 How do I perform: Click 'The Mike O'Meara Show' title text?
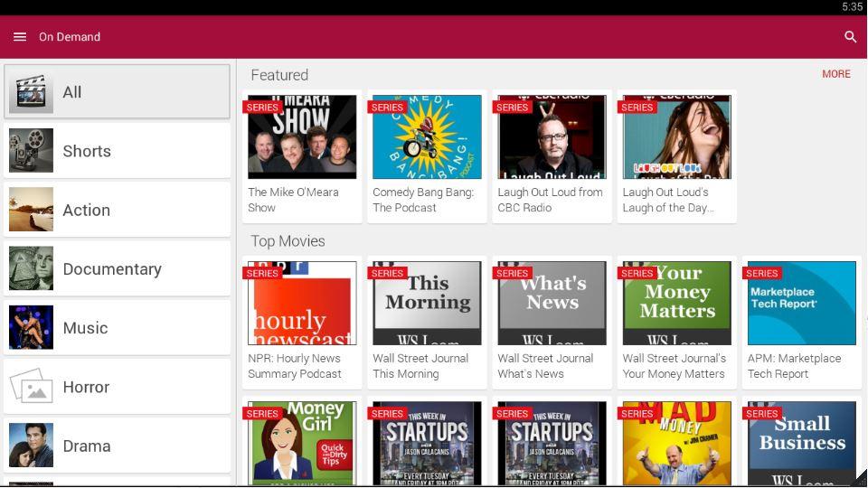(293, 200)
